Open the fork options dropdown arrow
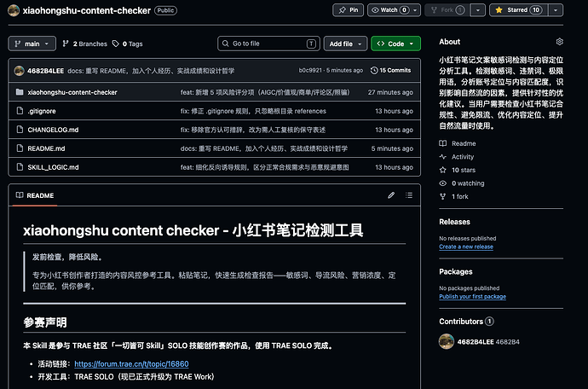588x389 pixels. [478, 10]
